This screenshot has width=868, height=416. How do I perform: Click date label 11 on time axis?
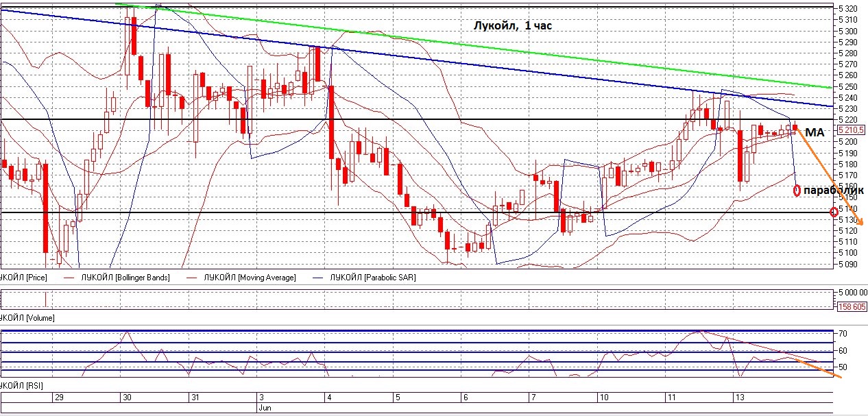click(671, 397)
